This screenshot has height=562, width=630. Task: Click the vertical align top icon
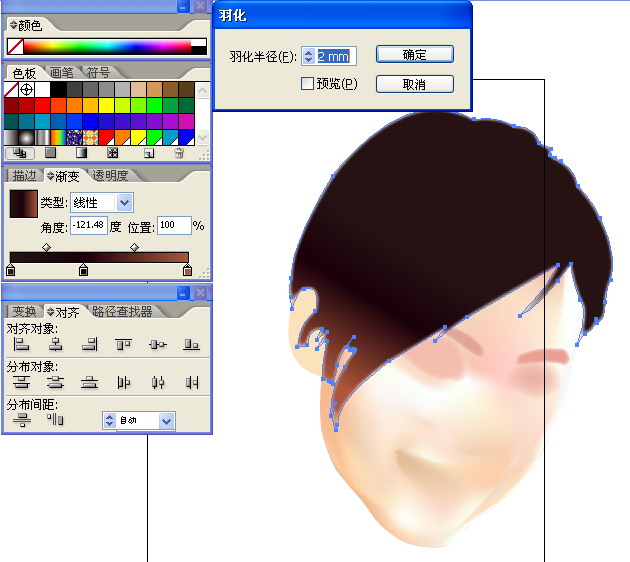pos(123,345)
